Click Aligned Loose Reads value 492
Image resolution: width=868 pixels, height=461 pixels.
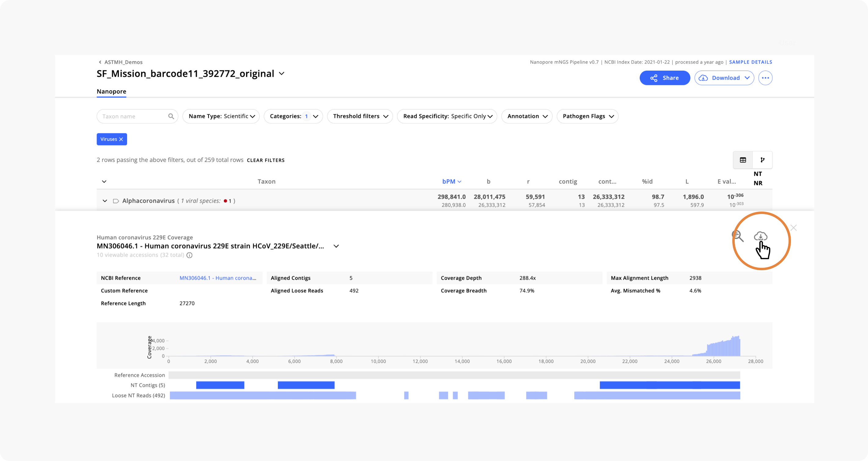(x=354, y=290)
